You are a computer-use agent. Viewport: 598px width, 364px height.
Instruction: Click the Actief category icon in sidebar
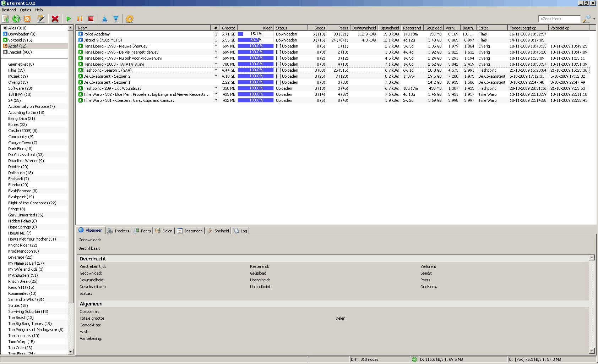[5, 46]
